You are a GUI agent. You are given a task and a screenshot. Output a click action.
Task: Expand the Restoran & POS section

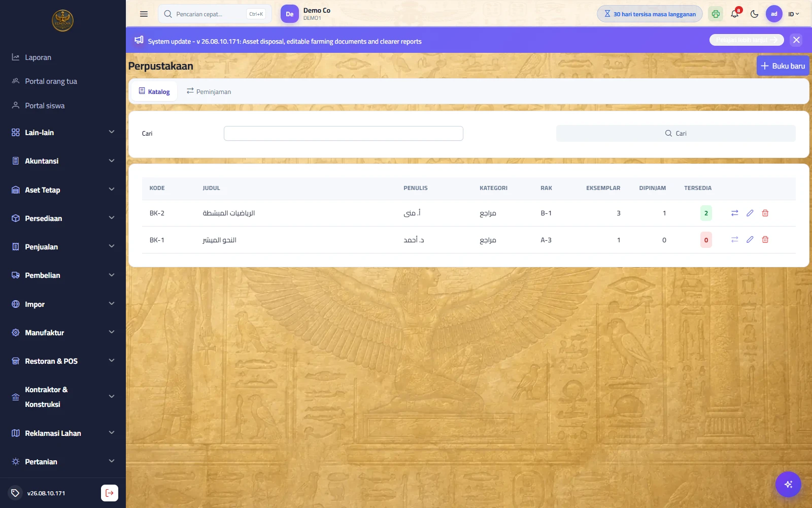pos(63,361)
